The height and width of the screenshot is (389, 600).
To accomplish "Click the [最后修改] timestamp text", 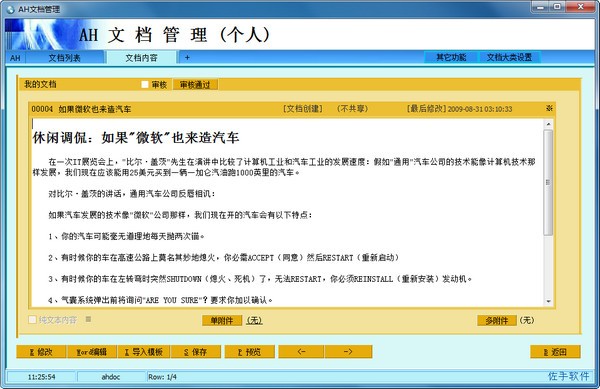I will (x=459, y=109).
